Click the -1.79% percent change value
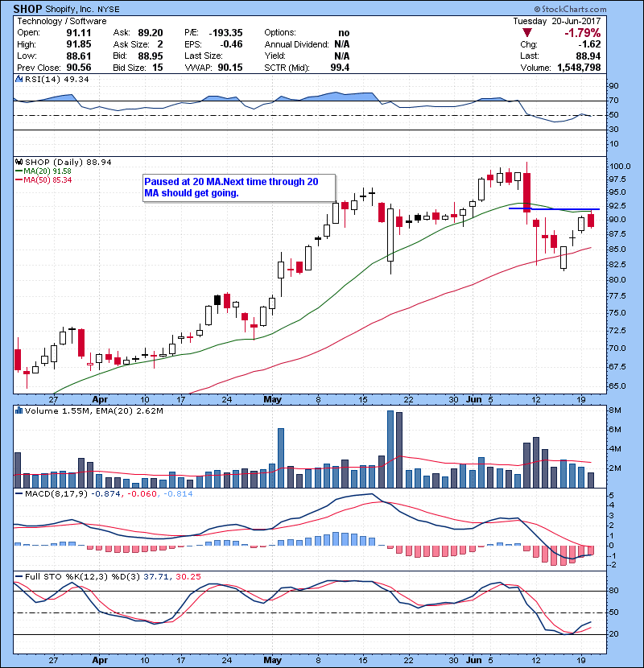 (x=582, y=33)
